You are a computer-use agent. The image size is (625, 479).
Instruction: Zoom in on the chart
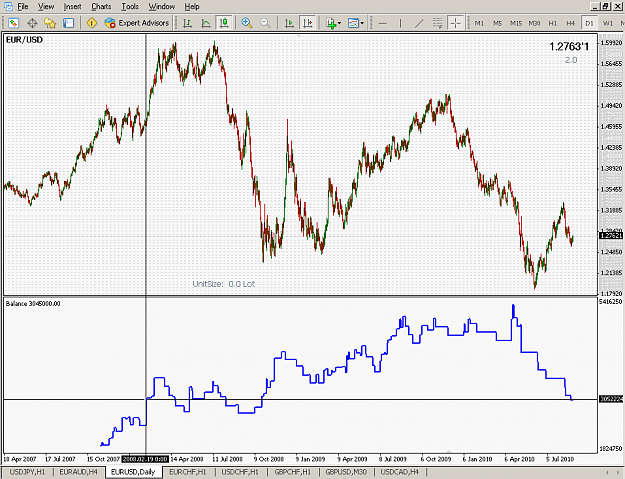(x=247, y=23)
